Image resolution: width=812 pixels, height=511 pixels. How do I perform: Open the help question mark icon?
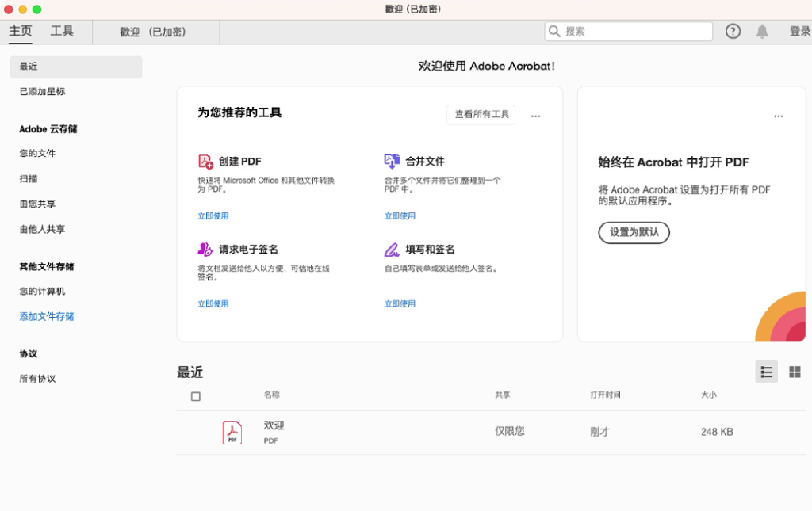732,31
